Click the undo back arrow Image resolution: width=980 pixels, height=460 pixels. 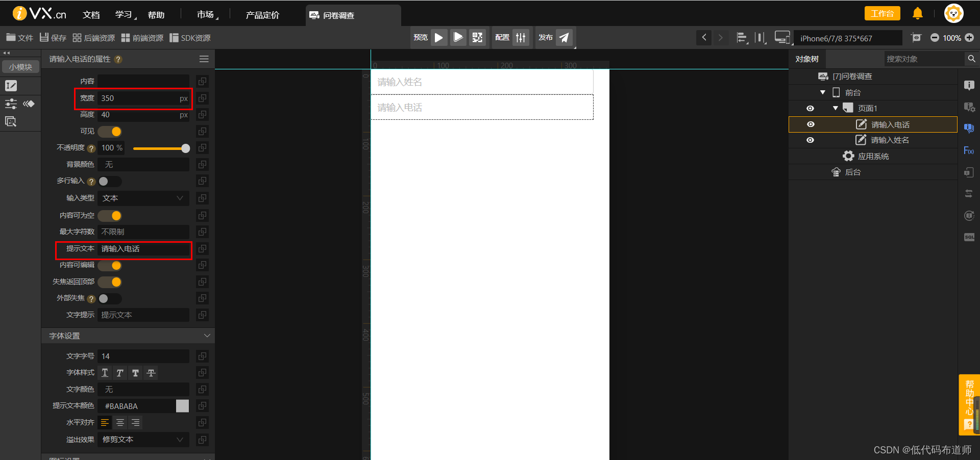[x=704, y=37]
